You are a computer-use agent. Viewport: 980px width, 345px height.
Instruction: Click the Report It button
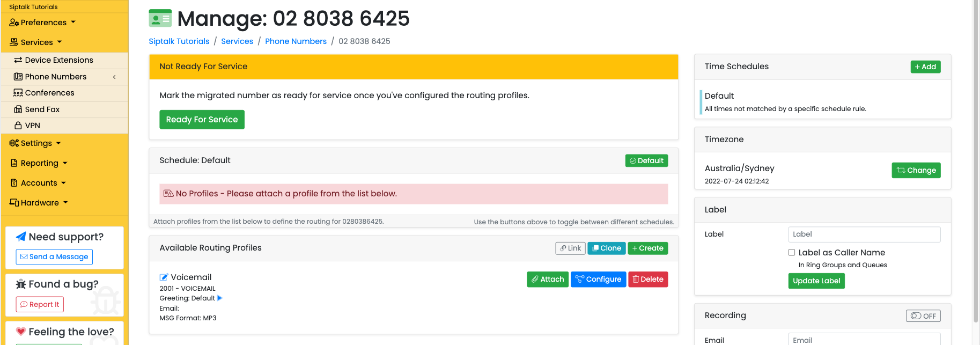pos(40,304)
